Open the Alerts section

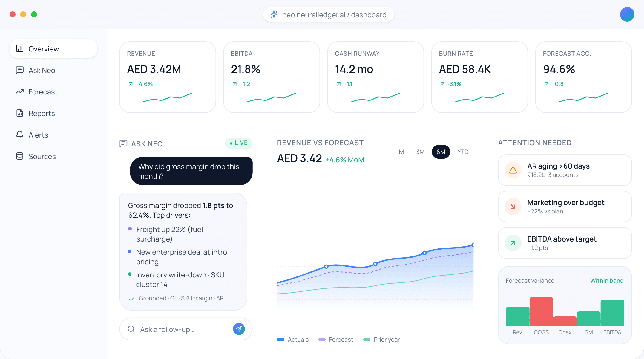click(x=53, y=135)
